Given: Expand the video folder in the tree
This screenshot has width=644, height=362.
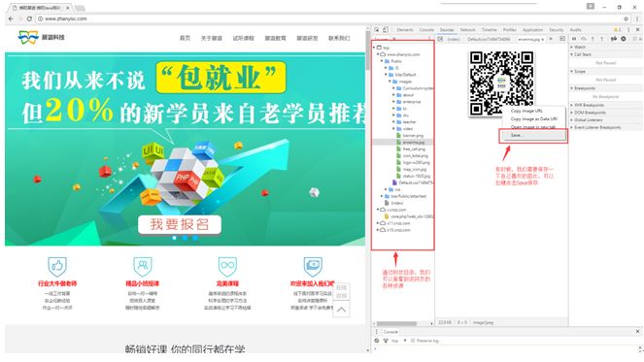Looking at the screenshot, I should pos(393,128).
